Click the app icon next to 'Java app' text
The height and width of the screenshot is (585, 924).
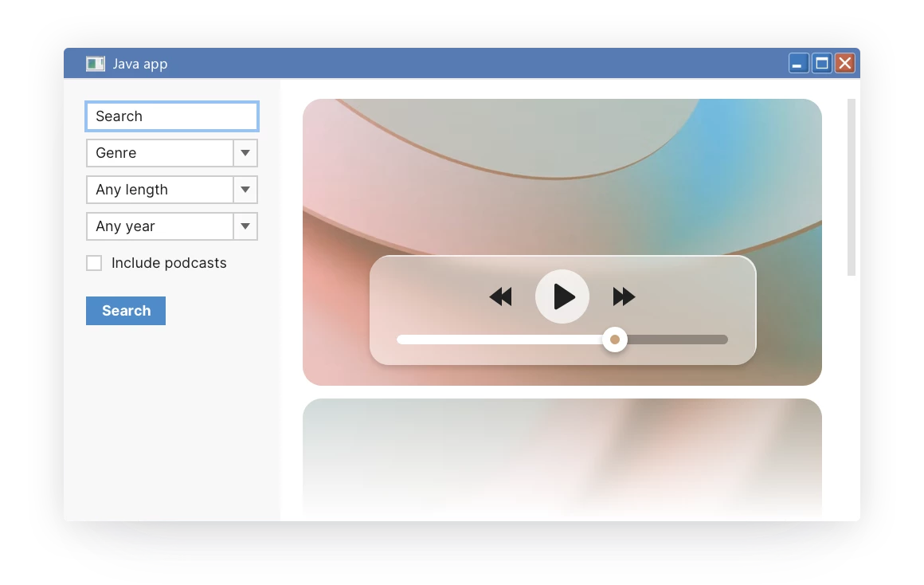pyautogui.click(x=96, y=63)
